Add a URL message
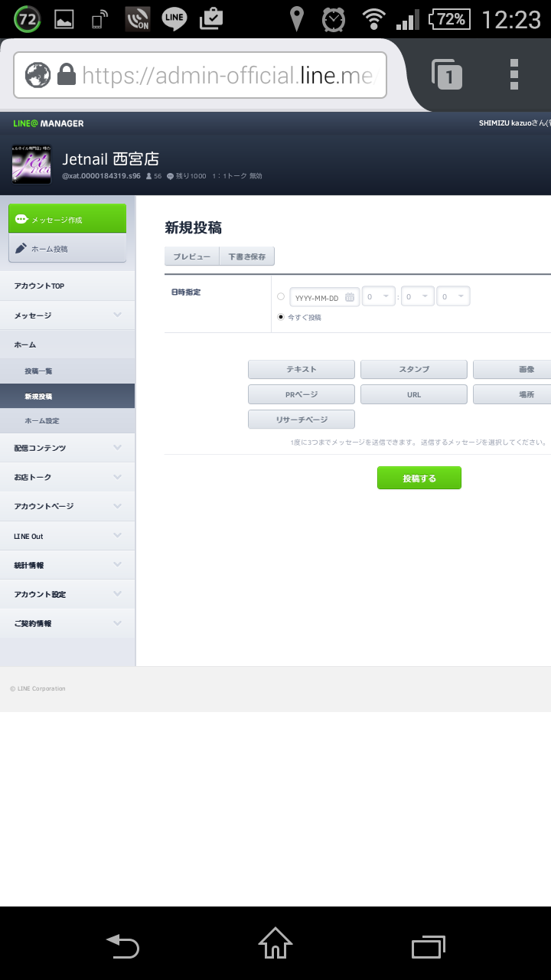 (414, 394)
